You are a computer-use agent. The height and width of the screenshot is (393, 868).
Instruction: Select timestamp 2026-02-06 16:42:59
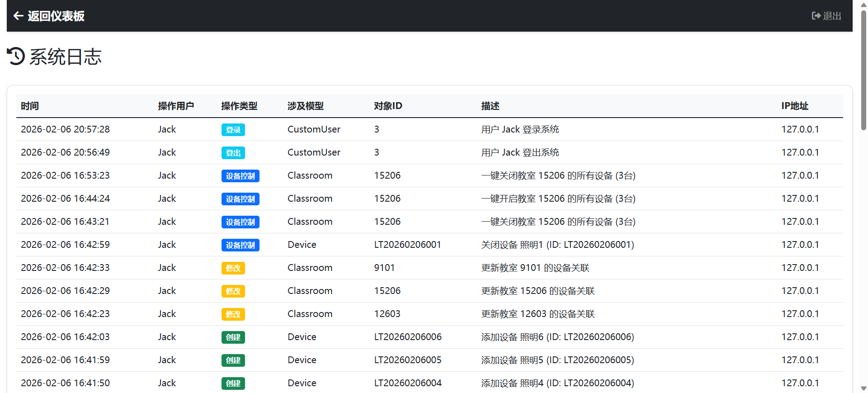point(65,245)
